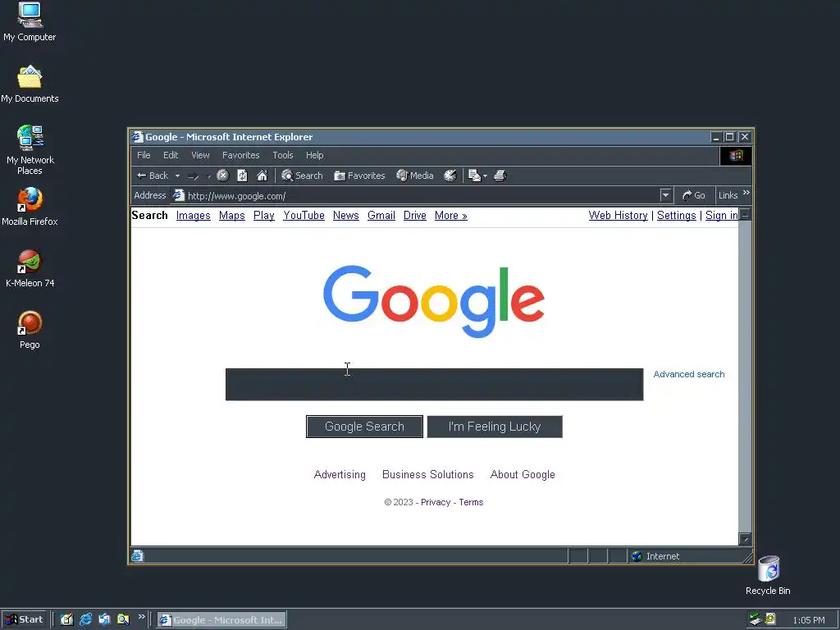The width and height of the screenshot is (840, 630).
Task: Open the Play link
Action: coord(264,216)
